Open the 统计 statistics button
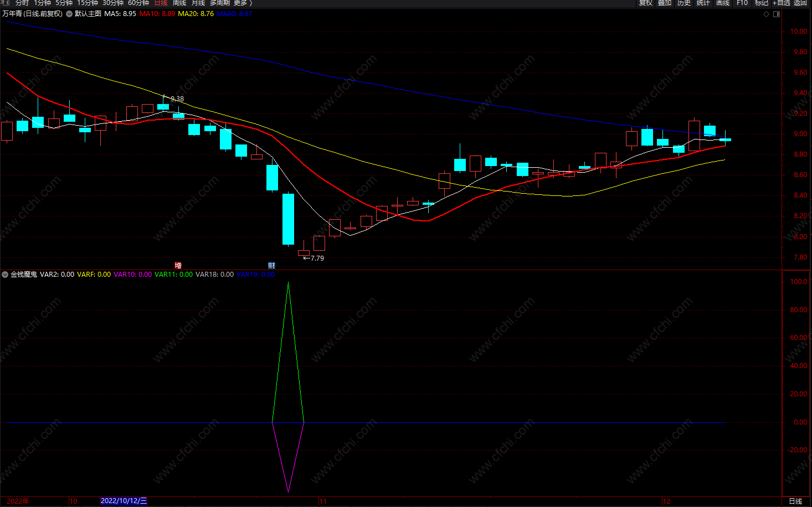 pyautogui.click(x=703, y=3)
